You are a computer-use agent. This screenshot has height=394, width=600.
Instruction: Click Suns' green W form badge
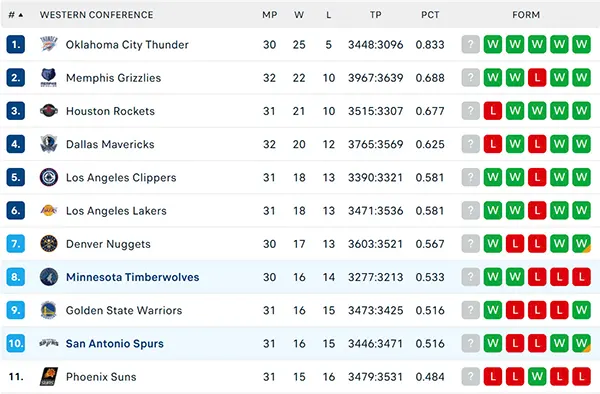click(537, 377)
